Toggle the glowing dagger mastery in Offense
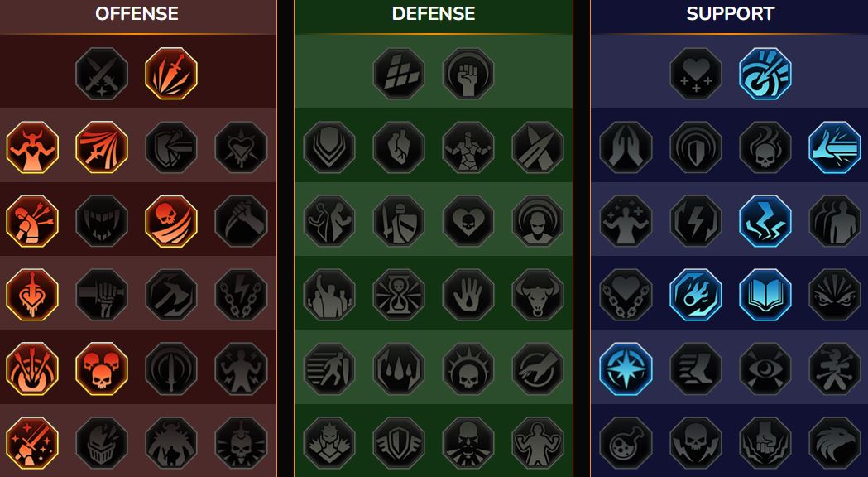This screenshot has width=868, height=477. pos(171,74)
